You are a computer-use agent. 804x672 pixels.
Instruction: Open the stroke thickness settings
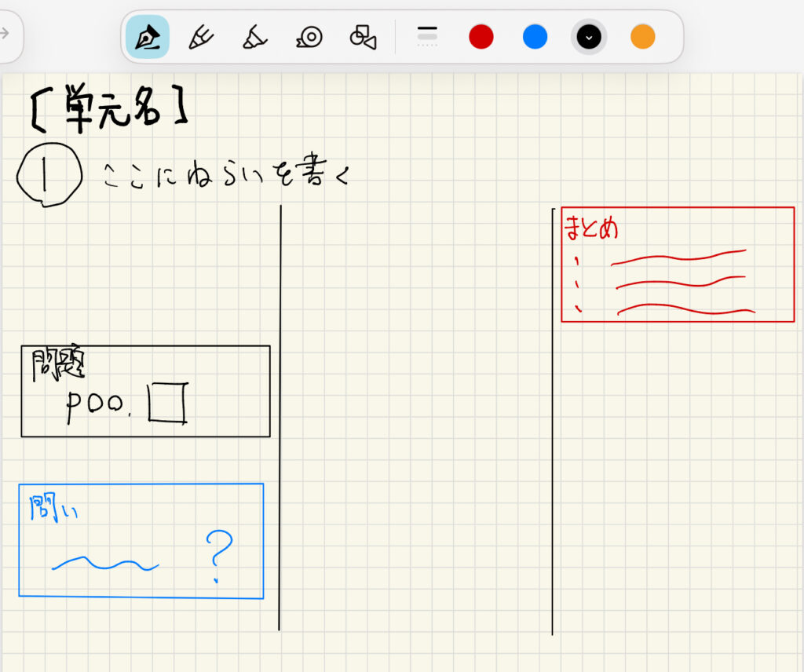(x=427, y=36)
